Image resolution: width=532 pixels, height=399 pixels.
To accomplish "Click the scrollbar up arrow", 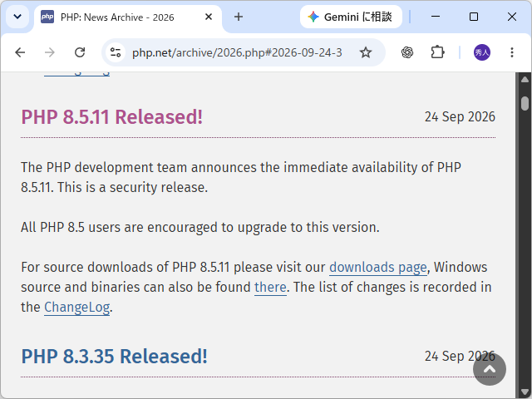I will (x=525, y=80).
